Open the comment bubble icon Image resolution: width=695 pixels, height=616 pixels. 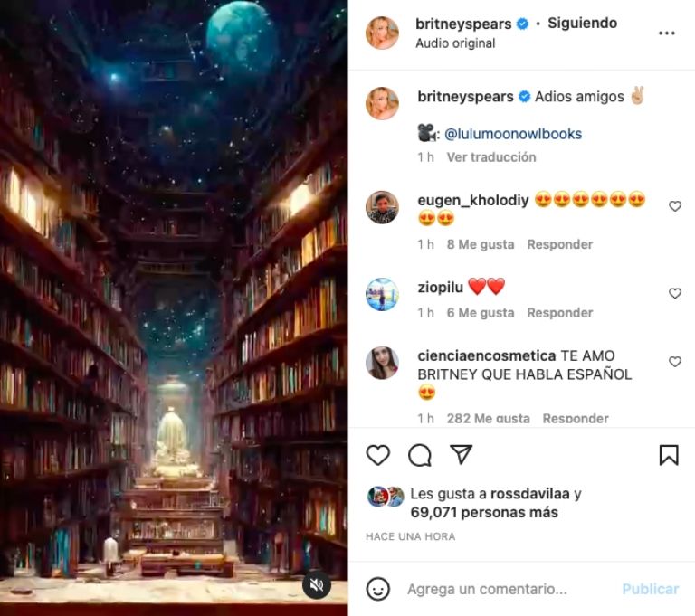coord(419,455)
